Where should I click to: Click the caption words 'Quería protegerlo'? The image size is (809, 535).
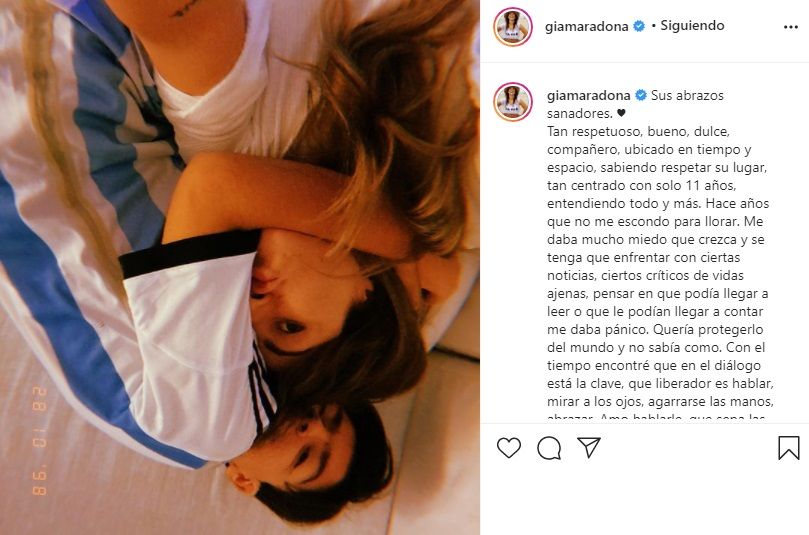[708, 330]
